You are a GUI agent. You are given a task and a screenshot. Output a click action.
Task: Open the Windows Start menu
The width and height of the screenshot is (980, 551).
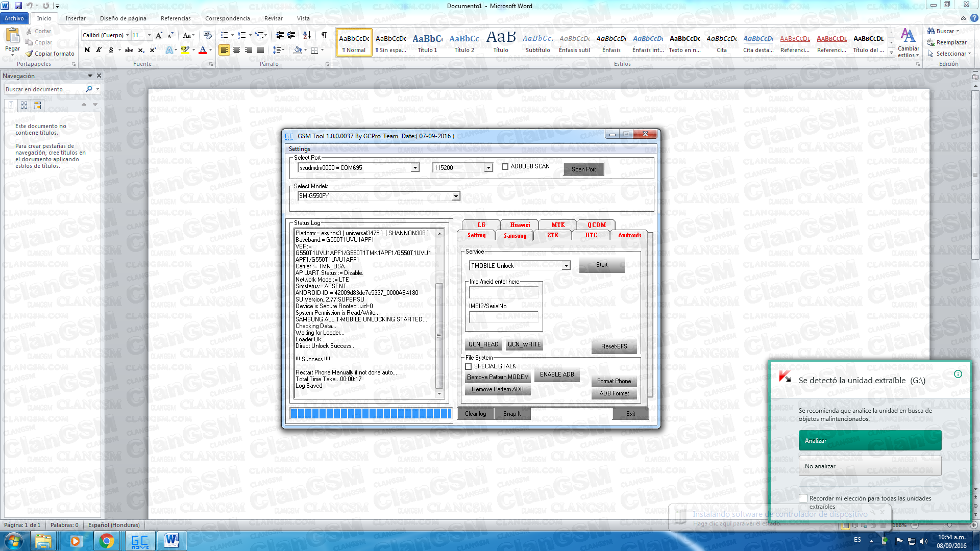[x=13, y=541]
